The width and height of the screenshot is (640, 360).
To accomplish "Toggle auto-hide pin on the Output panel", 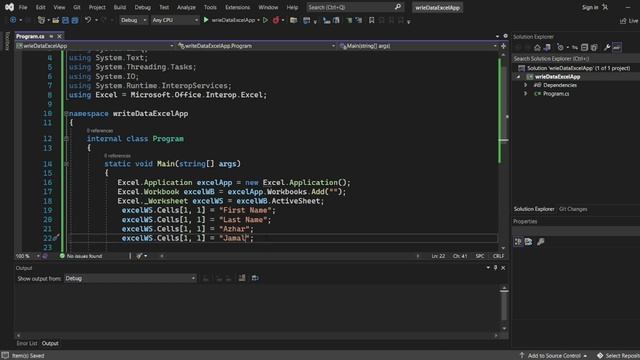I will [x=496, y=268].
